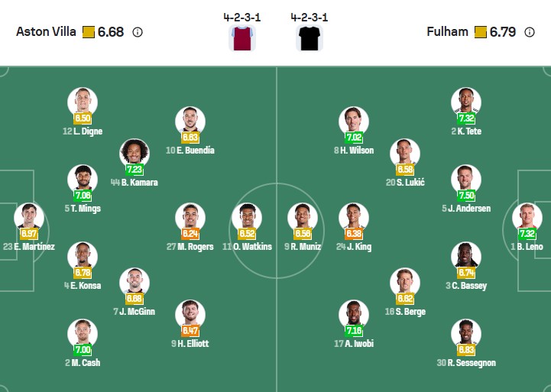Click the Fulham team name
Screen dimensions: 551x392
click(x=447, y=32)
